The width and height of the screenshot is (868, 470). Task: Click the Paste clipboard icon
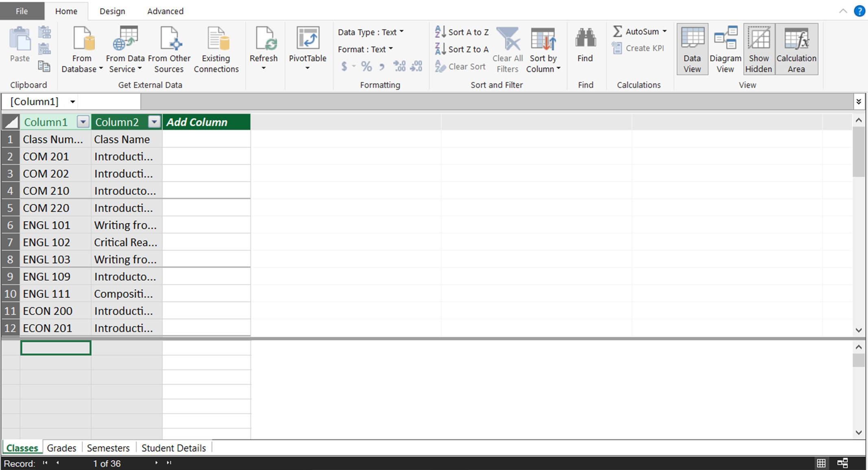click(20, 39)
